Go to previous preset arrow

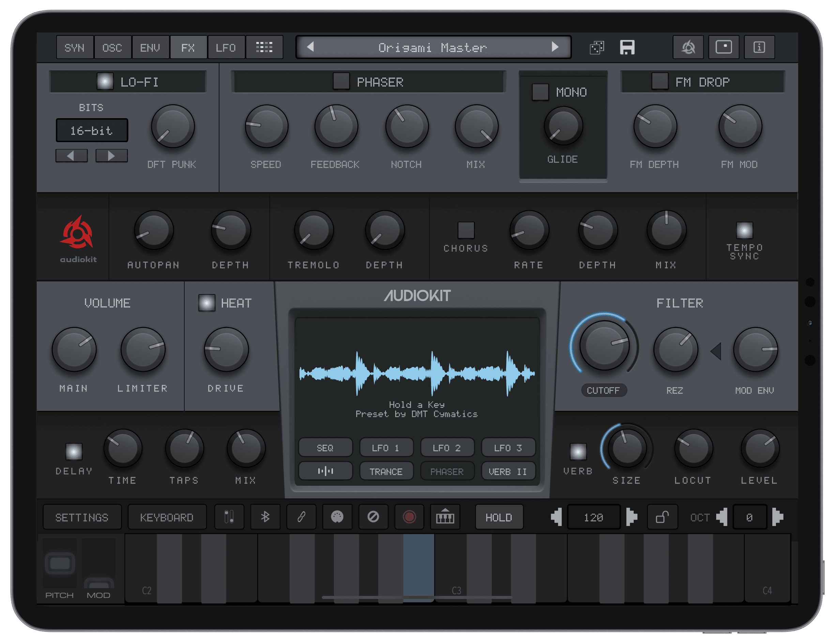coord(310,47)
